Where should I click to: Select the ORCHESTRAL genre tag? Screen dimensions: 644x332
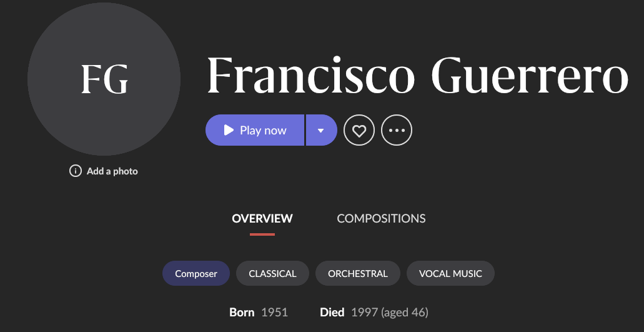358,273
